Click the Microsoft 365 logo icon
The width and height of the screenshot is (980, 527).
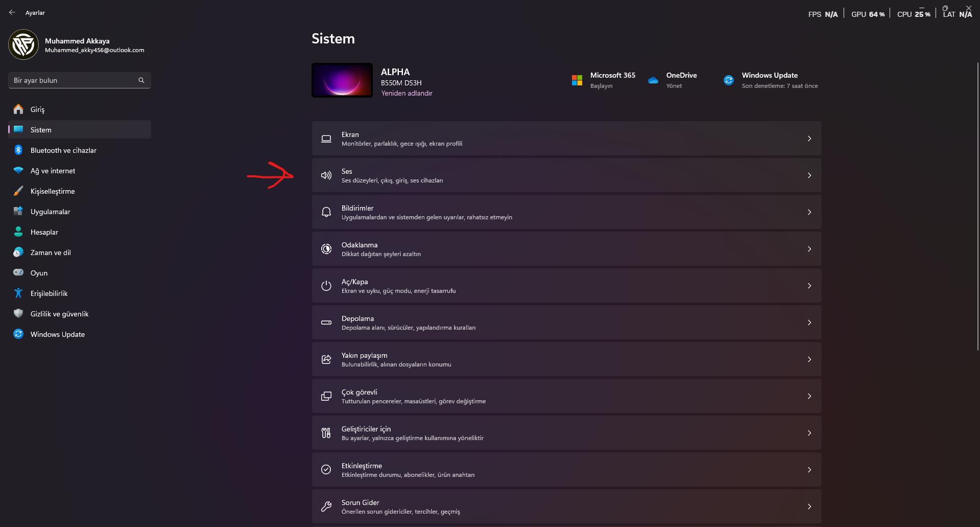577,80
